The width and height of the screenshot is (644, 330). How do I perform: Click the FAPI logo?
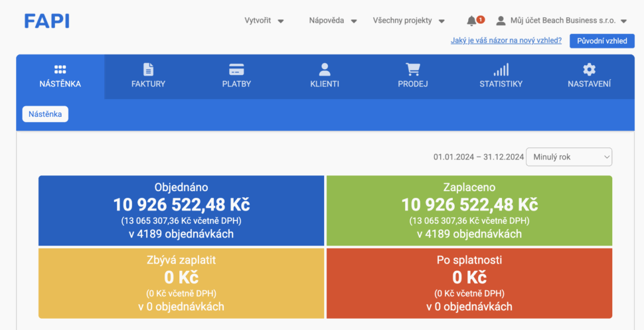47,21
